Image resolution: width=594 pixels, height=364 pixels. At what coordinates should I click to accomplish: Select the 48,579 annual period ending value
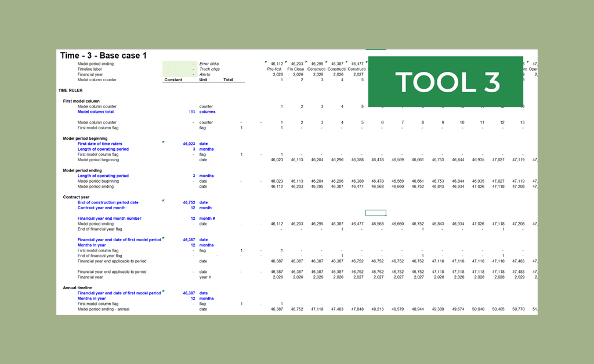pyautogui.click(x=397, y=309)
